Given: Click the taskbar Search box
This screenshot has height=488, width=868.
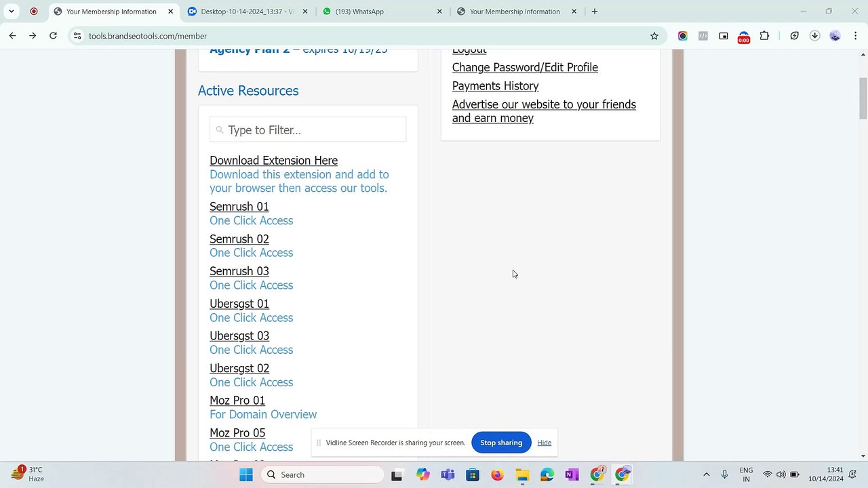Looking at the screenshot, I should (323, 474).
